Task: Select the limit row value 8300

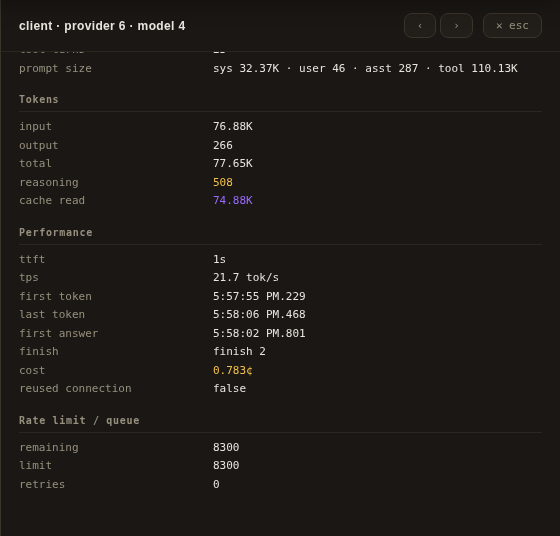Action: [226, 465]
